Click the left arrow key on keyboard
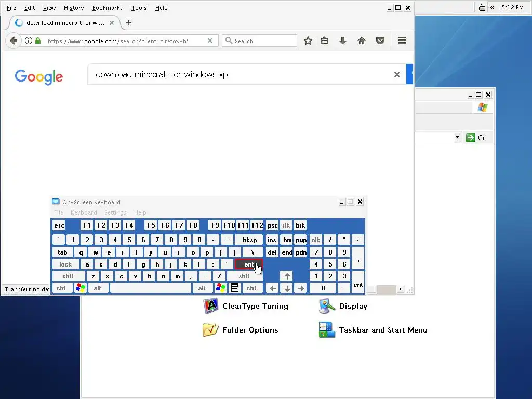Viewport: 532px width, 399px height. coord(273,288)
